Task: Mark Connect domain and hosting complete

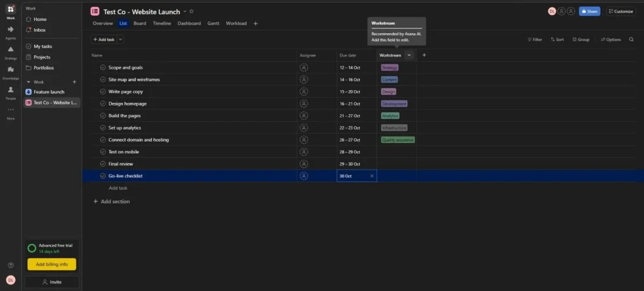Action: (103, 140)
